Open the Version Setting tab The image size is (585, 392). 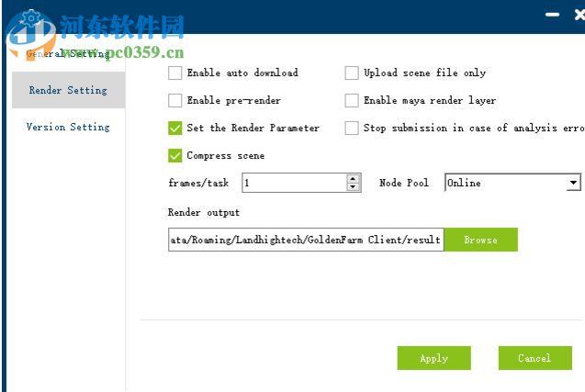click(x=68, y=127)
